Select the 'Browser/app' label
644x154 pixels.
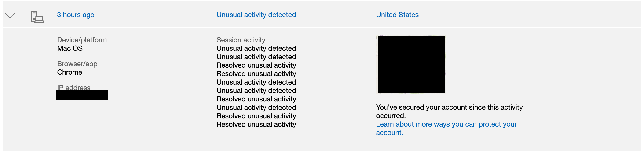tap(77, 64)
